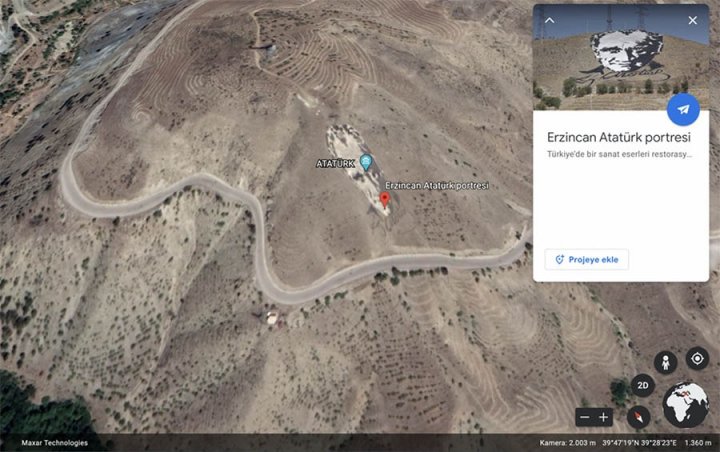Click the Maxar Technologies attribution

click(x=55, y=443)
